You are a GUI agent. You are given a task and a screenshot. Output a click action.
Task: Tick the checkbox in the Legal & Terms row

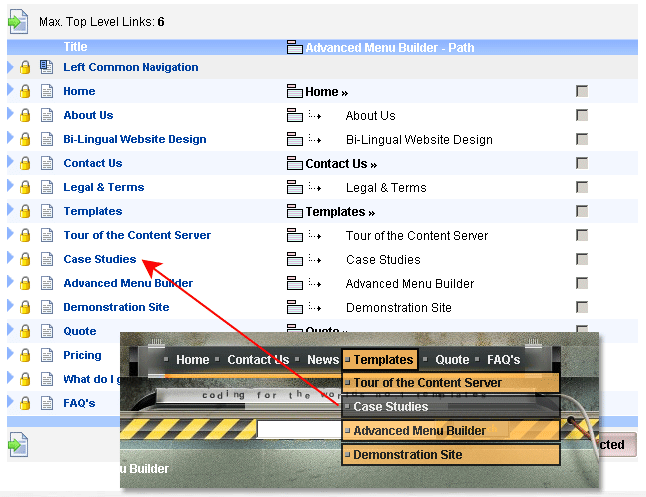pyautogui.click(x=582, y=187)
